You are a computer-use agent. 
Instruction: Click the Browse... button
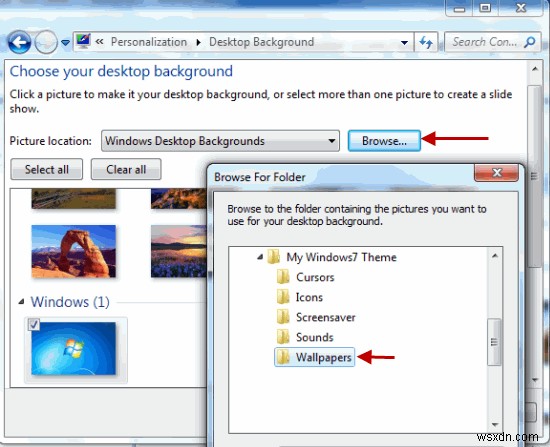(x=384, y=141)
